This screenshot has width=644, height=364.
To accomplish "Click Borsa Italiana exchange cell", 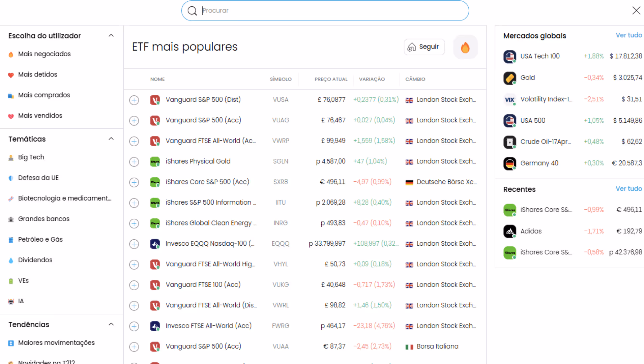I will (432, 346).
